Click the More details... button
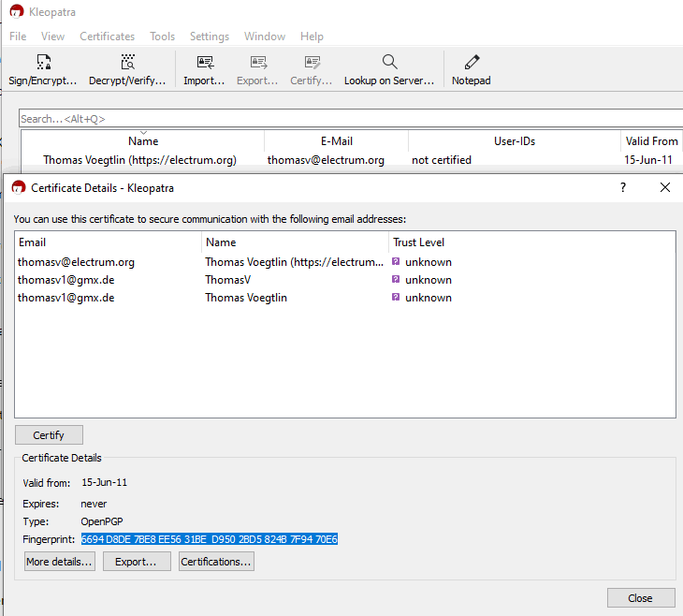The width and height of the screenshot is (683, 616). point(59,562)
